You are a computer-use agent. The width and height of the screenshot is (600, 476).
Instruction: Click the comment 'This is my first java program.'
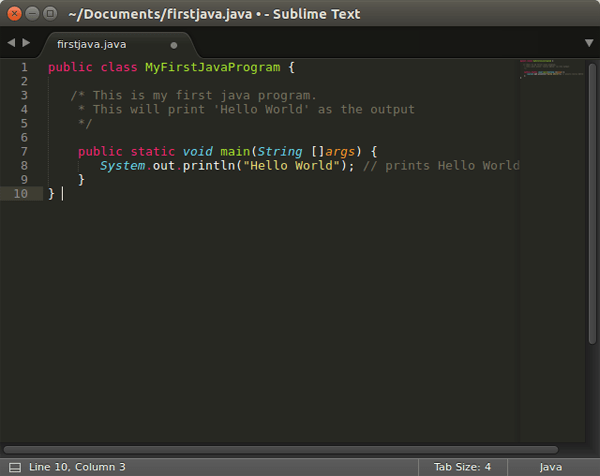tap(205, 95)
